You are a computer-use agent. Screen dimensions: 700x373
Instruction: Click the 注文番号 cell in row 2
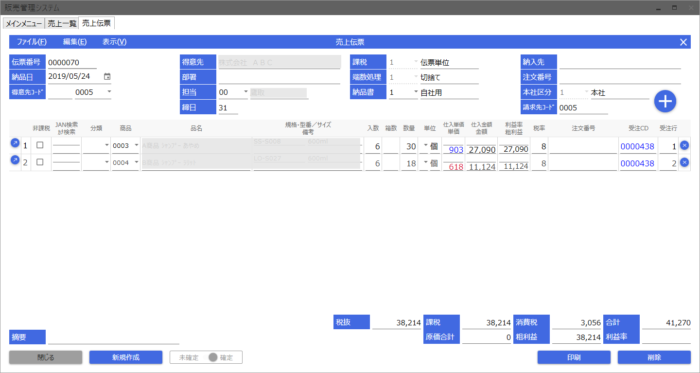[x=583, y=163]
